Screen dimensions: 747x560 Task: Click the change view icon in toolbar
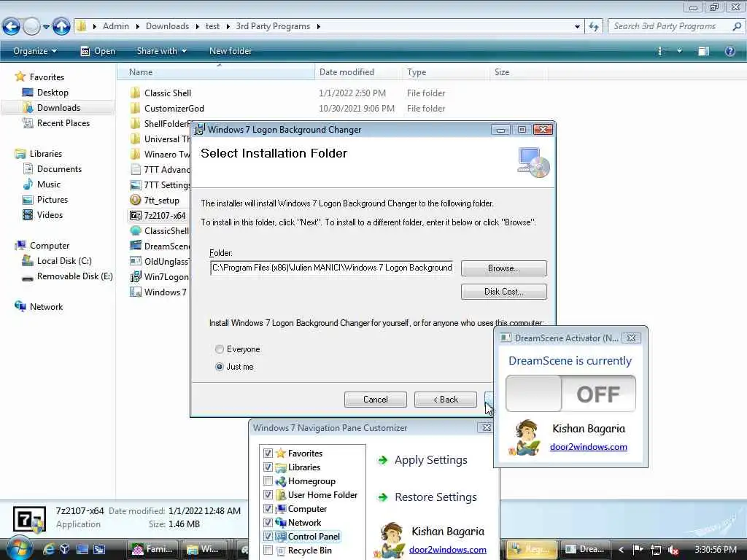(659, 51)
